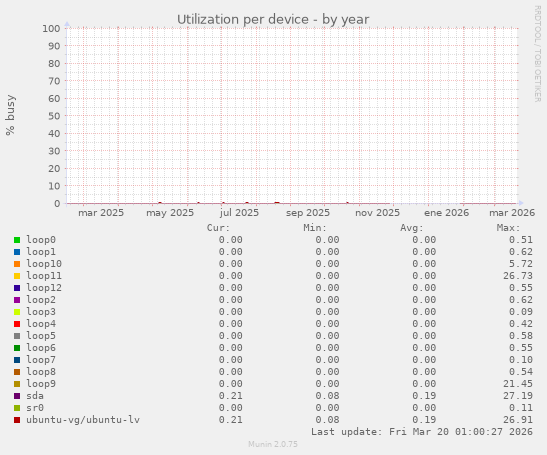
Task: Click the loop3 lime color swatch
Action: 17,312
